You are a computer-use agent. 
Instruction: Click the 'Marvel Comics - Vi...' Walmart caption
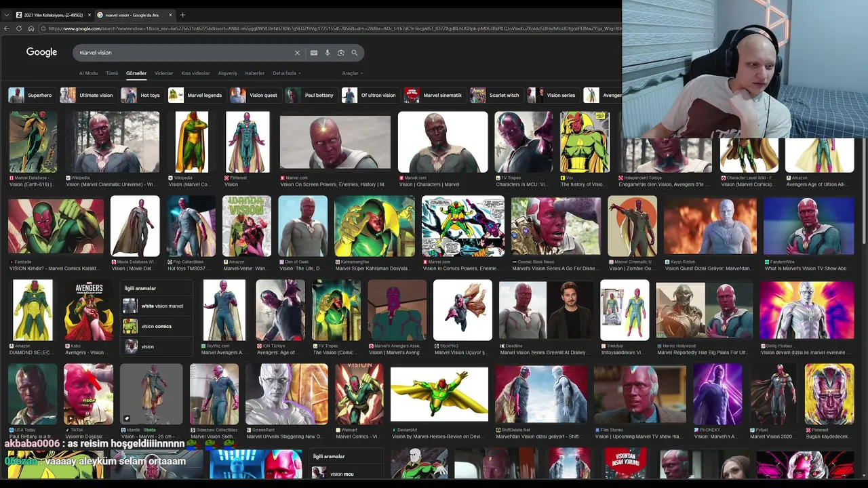(357, 436)
